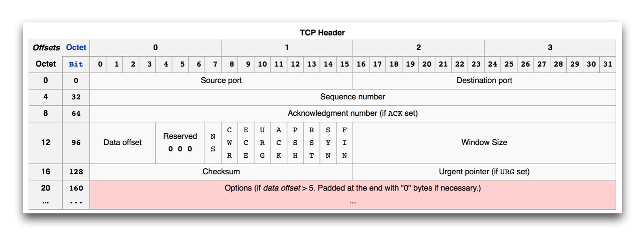Select the URG flag cell
This screenshot has width=644, height=240.
tap(262, 143)
